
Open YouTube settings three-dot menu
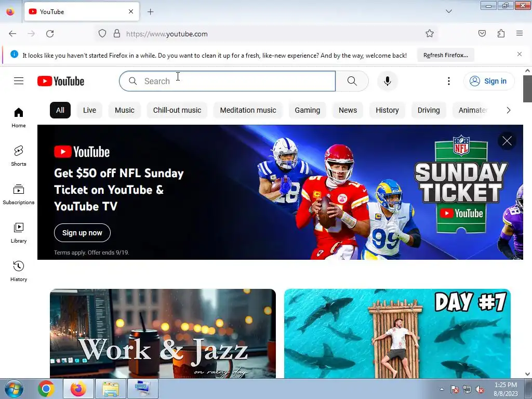pyautogui.click(x=448, y=81)
